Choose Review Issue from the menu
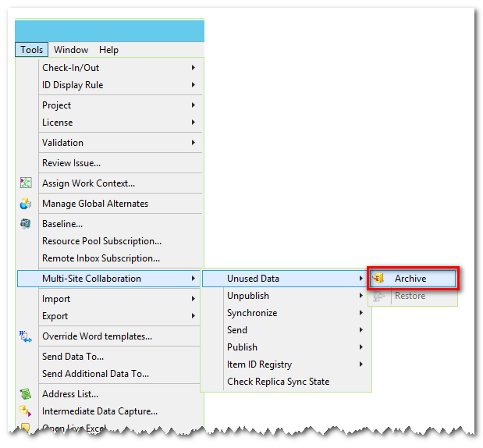 click(71, 163)
